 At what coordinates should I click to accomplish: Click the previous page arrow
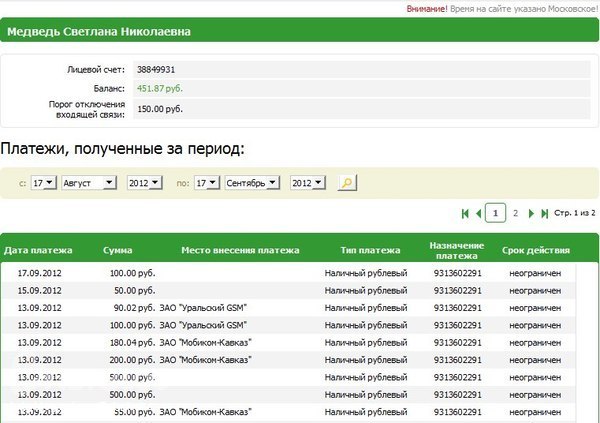[x=478, y=213]
